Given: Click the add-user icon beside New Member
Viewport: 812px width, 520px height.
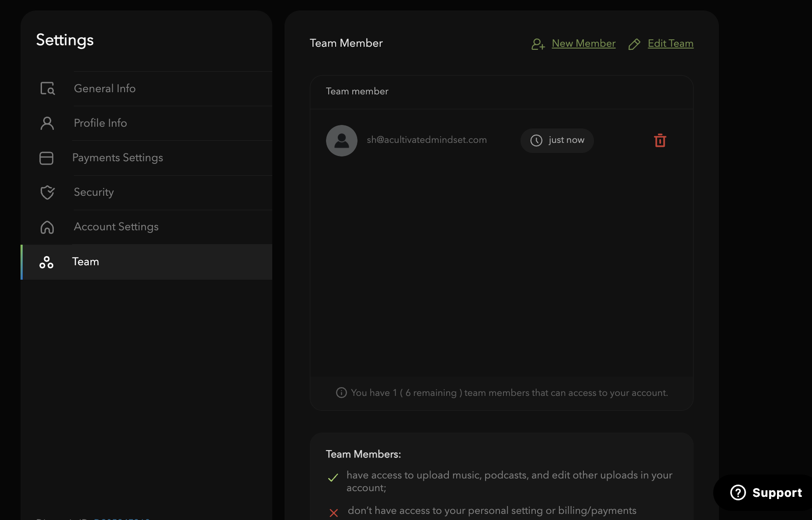Looking at the screenshot, I should point(538,44).
